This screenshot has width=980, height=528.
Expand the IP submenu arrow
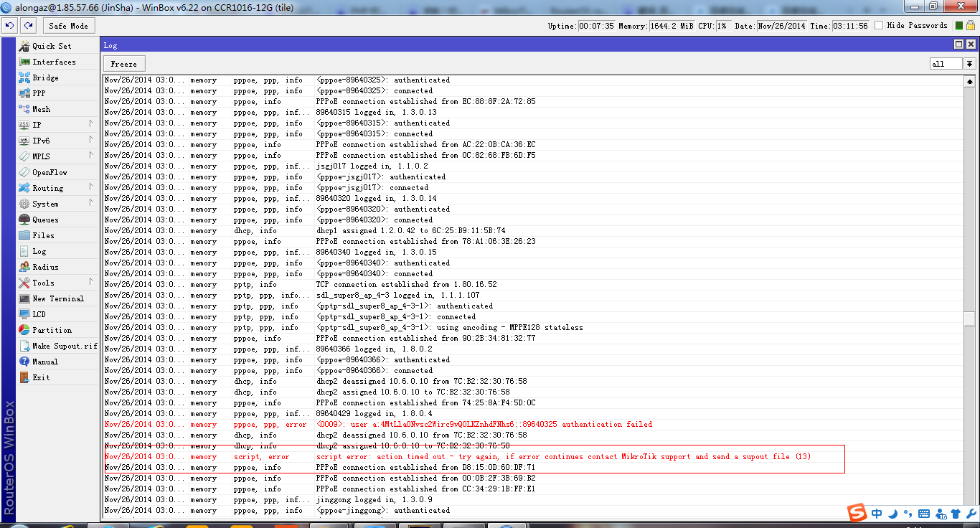pos(91,124)
